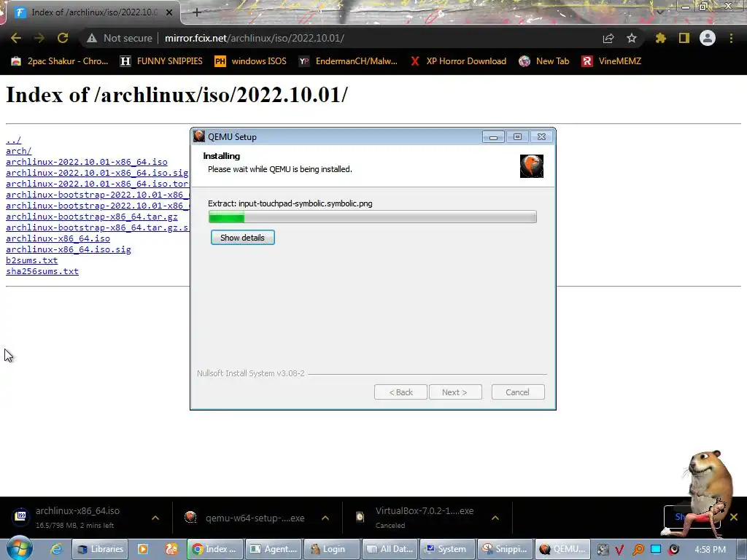Viewport: 747px width, 560px height.
Task: Click the red V tray icon
Action: (619, 550)
